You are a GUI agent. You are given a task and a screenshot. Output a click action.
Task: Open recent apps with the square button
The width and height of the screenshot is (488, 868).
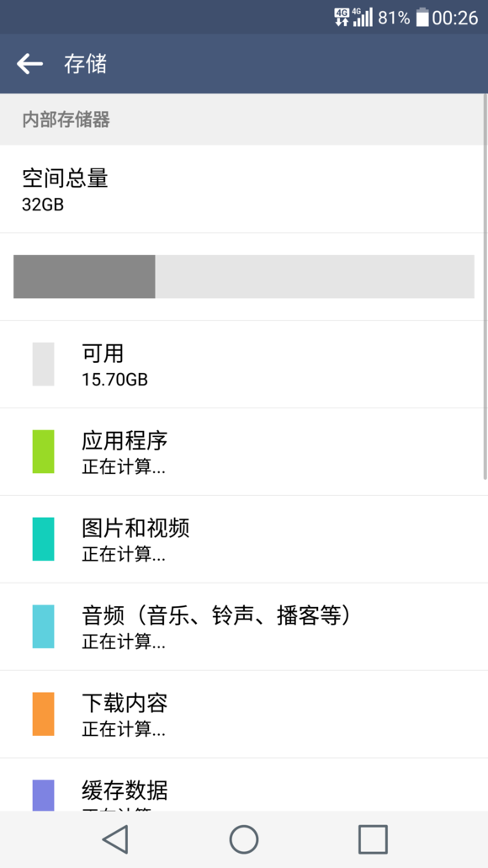373,839
